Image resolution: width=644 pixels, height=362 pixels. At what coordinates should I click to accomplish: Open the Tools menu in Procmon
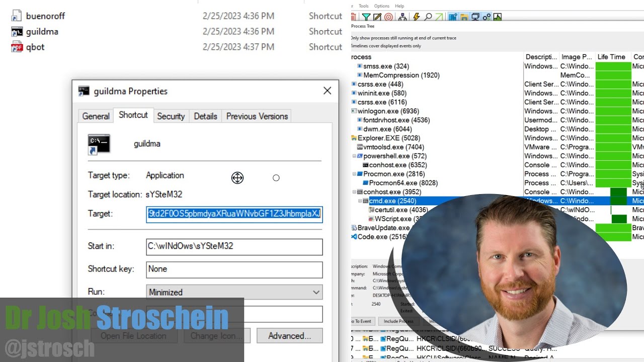click(364, 6)
